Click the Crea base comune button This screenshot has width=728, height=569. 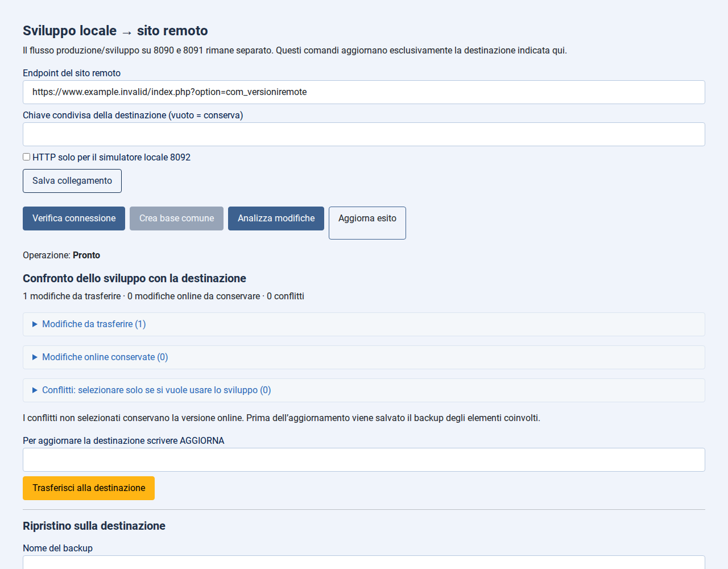(176, 218)
